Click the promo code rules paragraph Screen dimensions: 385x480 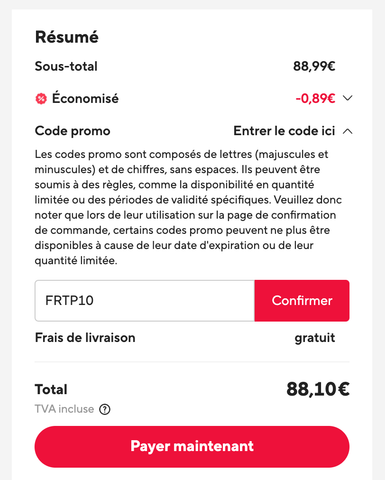pos(188,207)
